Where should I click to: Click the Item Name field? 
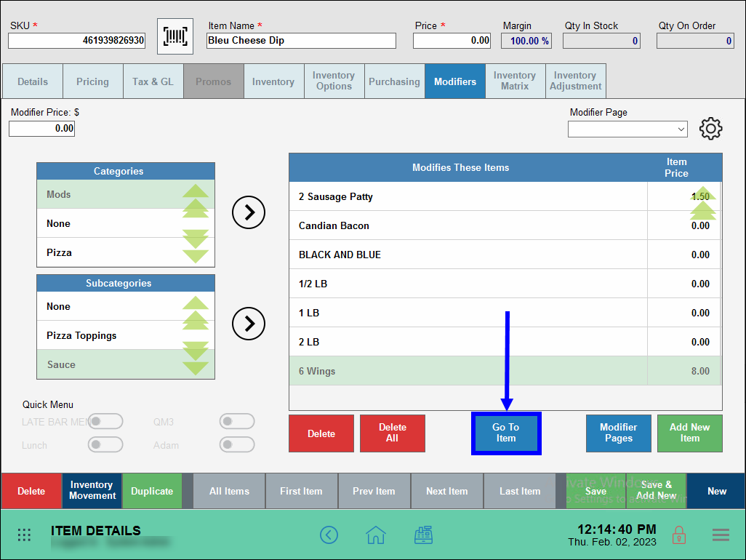pos(301,41)
